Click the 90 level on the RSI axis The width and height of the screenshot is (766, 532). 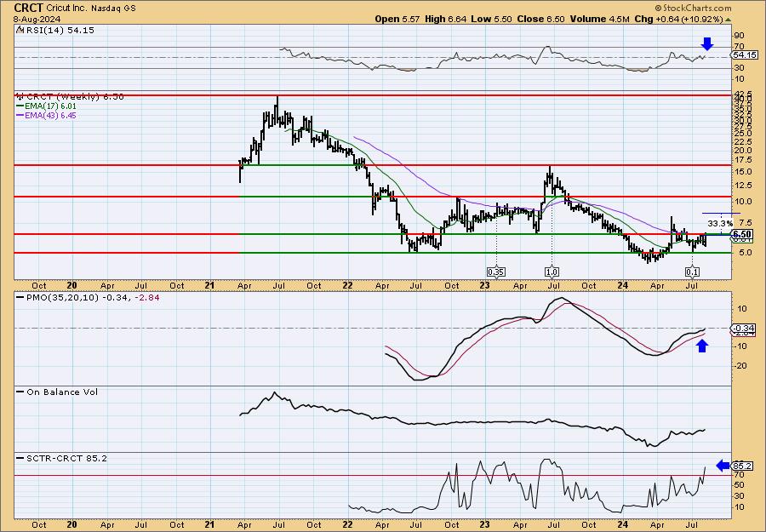(739, 36)
